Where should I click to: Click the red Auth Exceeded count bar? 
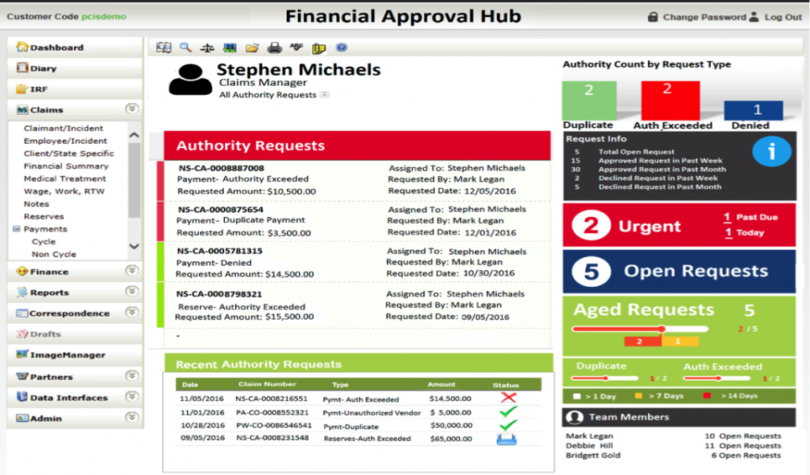pos(671,100)
